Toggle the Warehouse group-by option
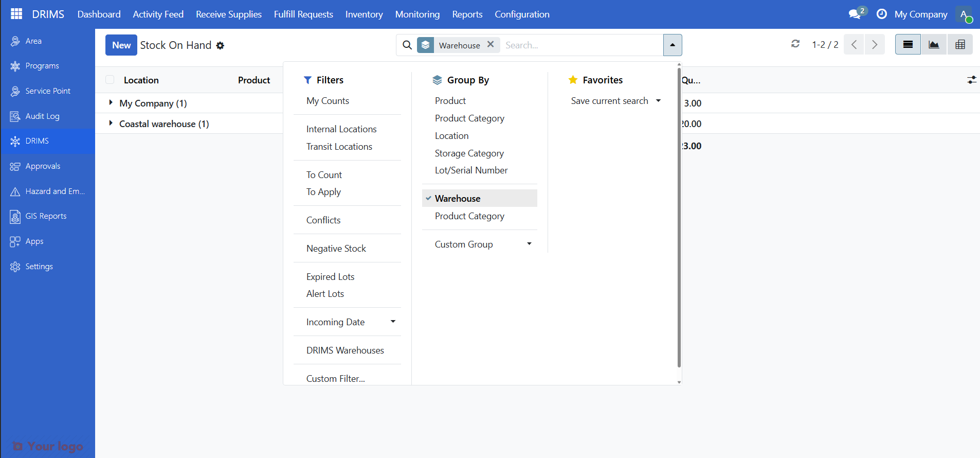Viewport: 980px width, 458px height. 480,199
